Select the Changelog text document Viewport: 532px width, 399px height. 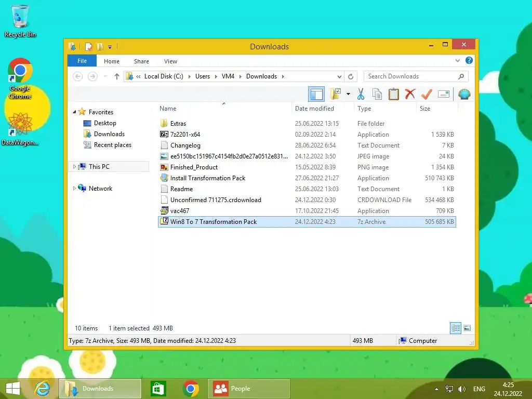[x=307, y=145]
